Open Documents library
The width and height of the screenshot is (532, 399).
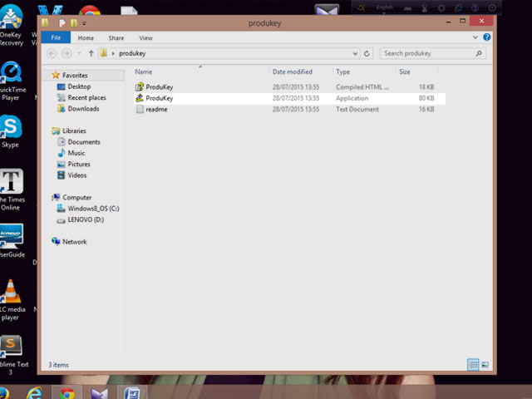point(79,142)
